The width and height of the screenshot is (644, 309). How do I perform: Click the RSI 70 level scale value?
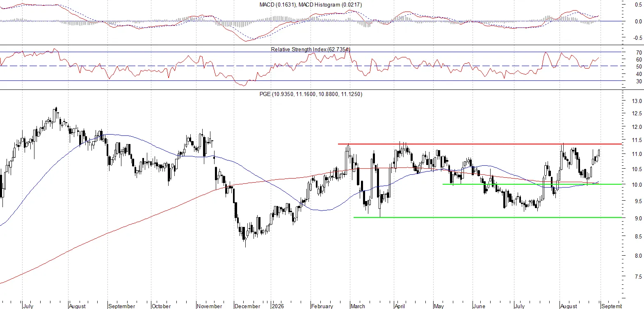pos(639,53)
